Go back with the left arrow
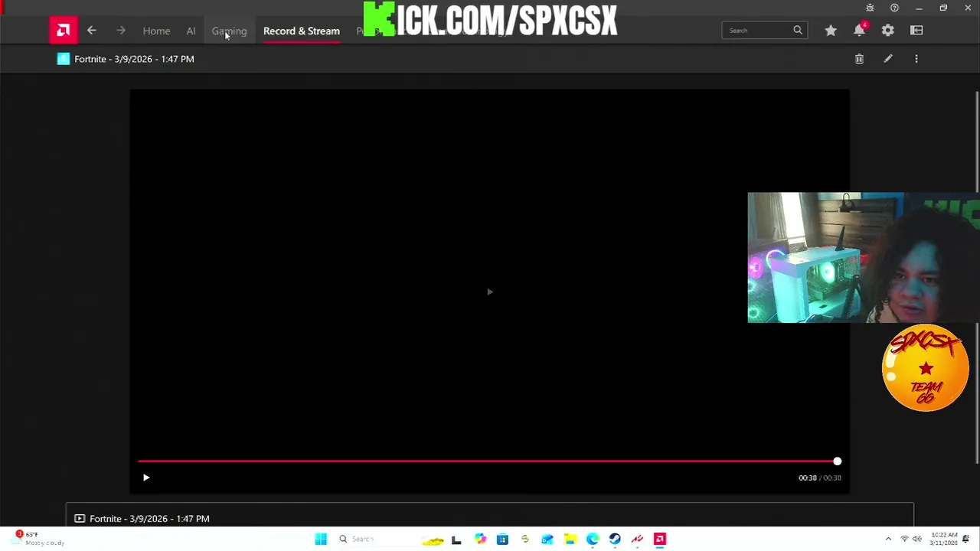980x551 pixels. 92,31
